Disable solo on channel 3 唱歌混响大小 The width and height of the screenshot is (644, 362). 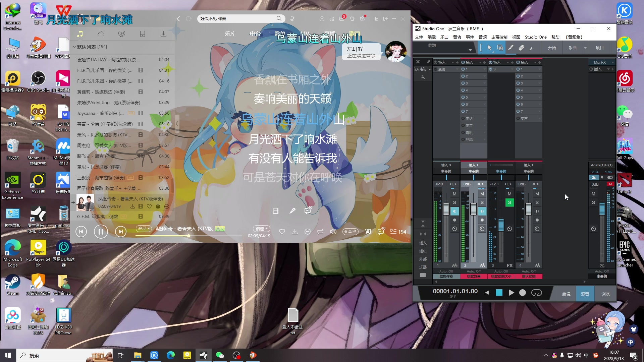(509, 202)
